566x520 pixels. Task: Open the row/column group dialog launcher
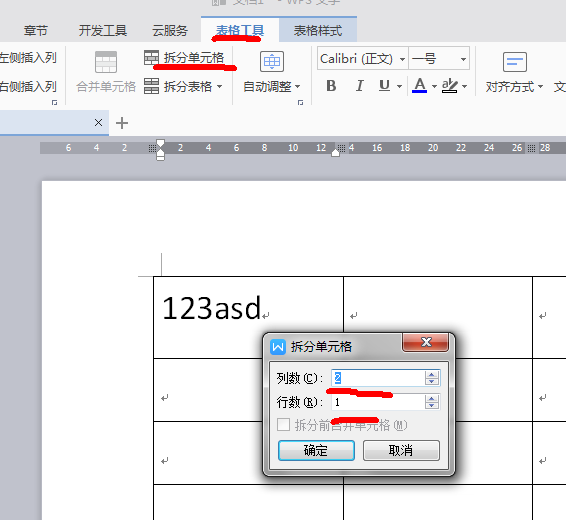[55, 102]
